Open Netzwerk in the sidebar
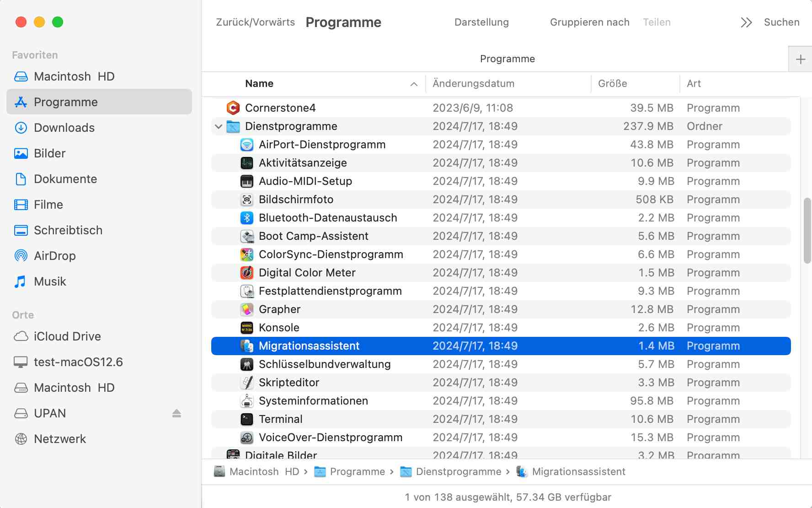The height and width of the screenshot is (508, 812). pos(99,439)
